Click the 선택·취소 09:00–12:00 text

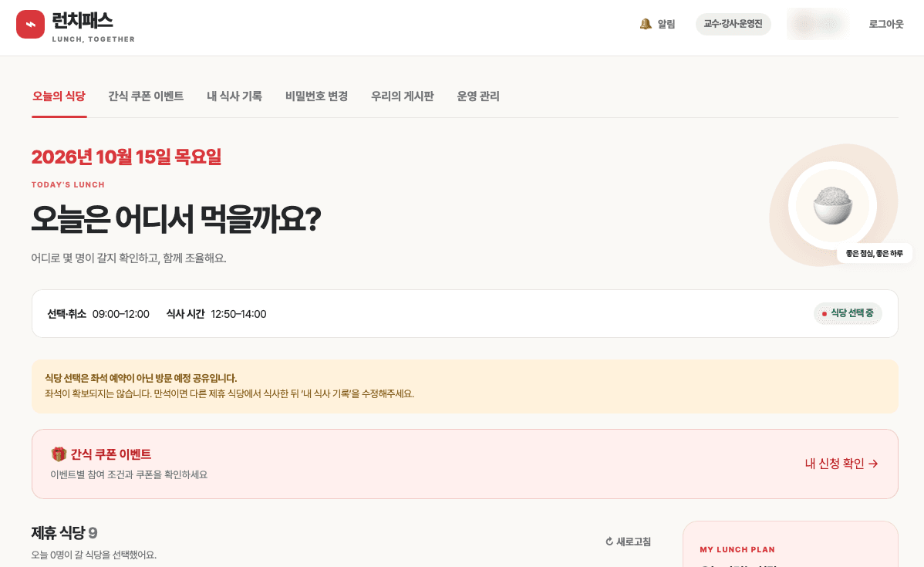click(x=99, y=314)
